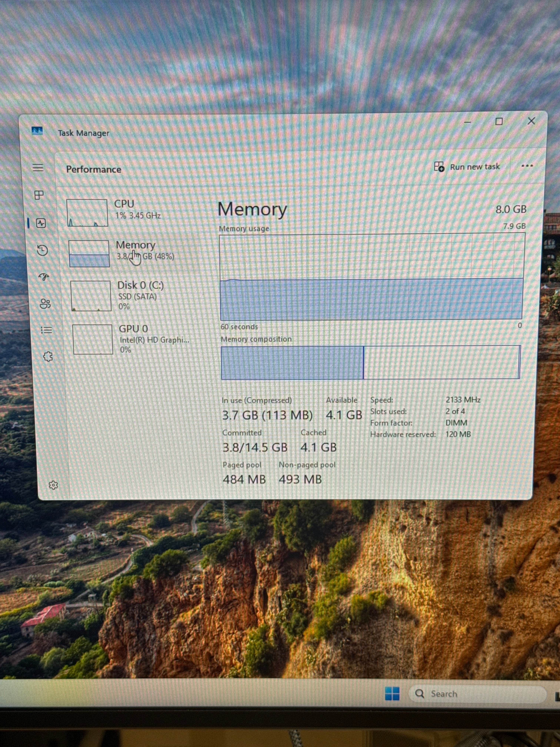Click the 8.0 GB total value
This screenshot has height=747, width=560.
coord(511,209)
